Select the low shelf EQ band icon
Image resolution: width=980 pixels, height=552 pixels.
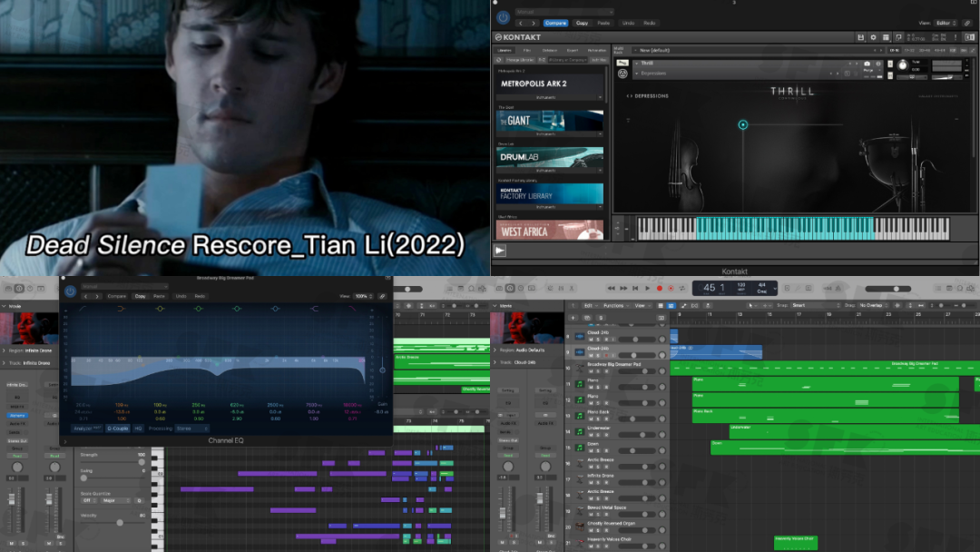point(122,309)
